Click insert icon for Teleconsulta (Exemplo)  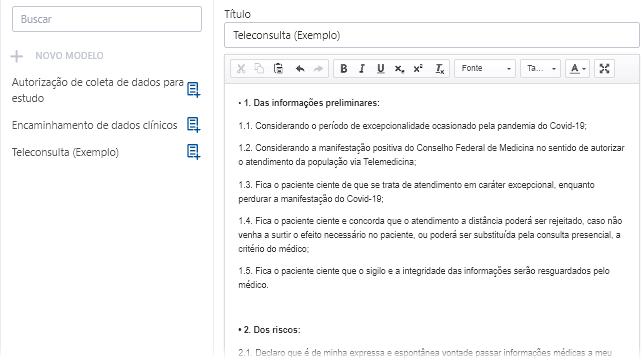tap(193, 152)
